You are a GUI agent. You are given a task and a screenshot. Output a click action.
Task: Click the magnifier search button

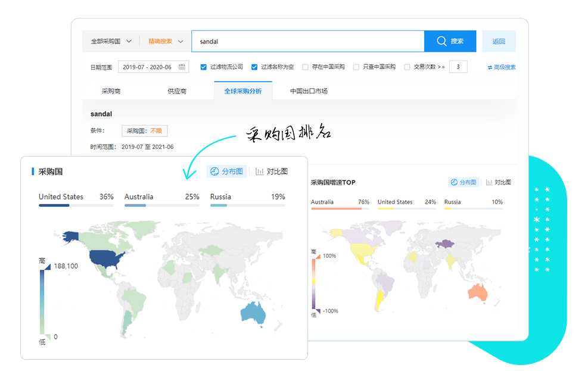tap(450, 41)
